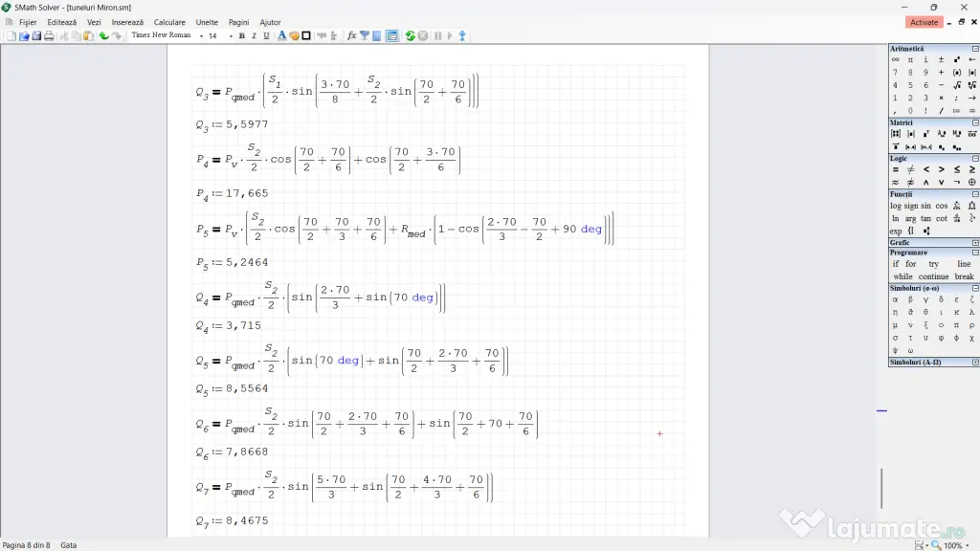
Task: Insert the nth root operator
Action: (x=972, y=85)
